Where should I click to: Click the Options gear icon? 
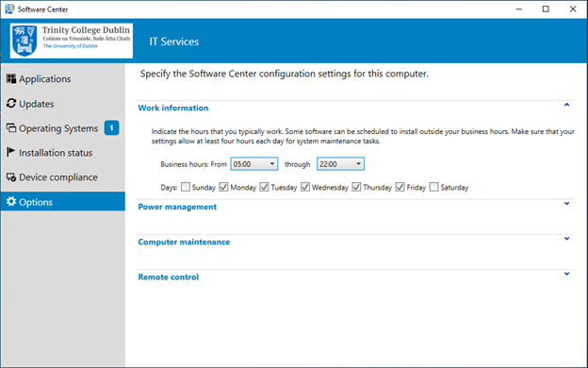(x=11, y=202)
